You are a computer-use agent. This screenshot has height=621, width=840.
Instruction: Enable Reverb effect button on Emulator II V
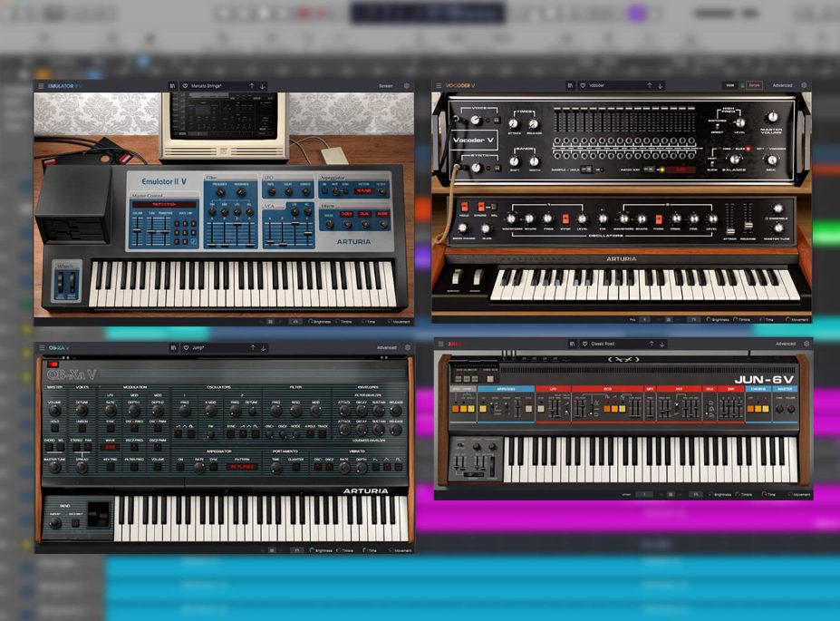382,214
